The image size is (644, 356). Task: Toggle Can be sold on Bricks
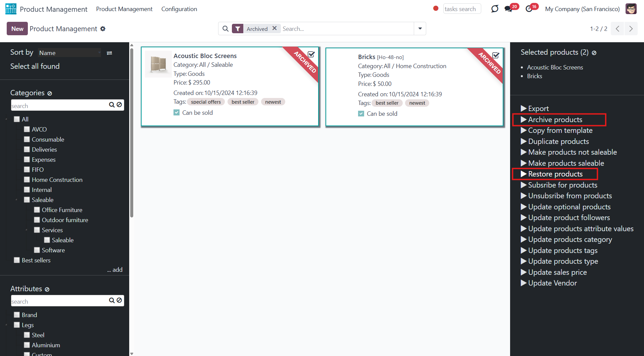pos(361,114)
